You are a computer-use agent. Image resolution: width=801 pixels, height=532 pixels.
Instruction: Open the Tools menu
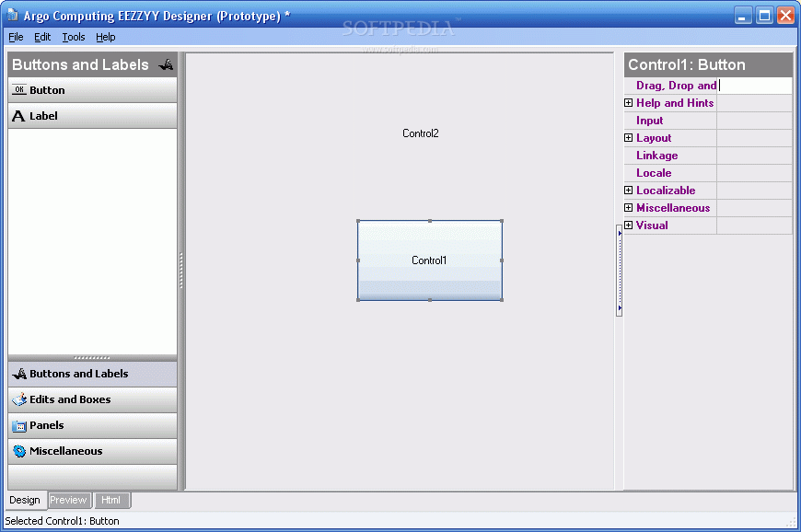coord(74,37)
